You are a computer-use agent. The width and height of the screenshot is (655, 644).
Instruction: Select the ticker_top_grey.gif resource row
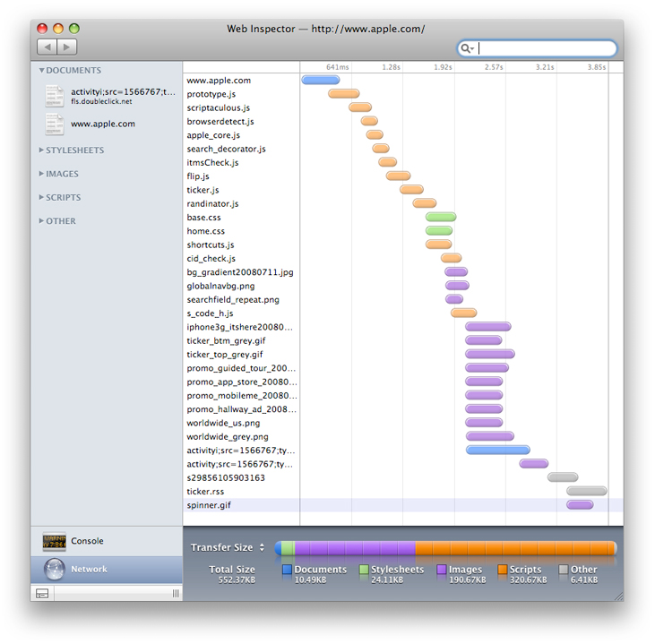pos(403,354)
